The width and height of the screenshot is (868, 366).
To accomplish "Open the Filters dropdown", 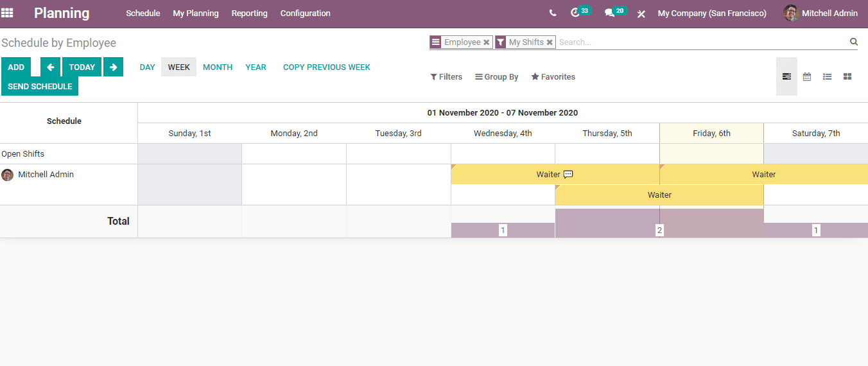I will coord(446,76).
